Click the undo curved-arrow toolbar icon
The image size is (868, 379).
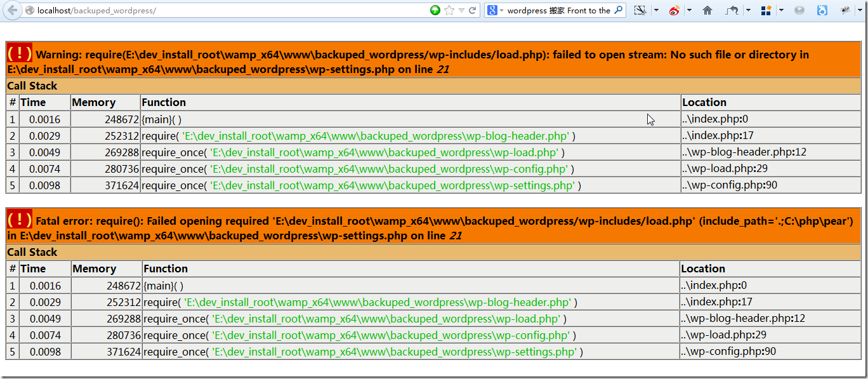(733, 10)
